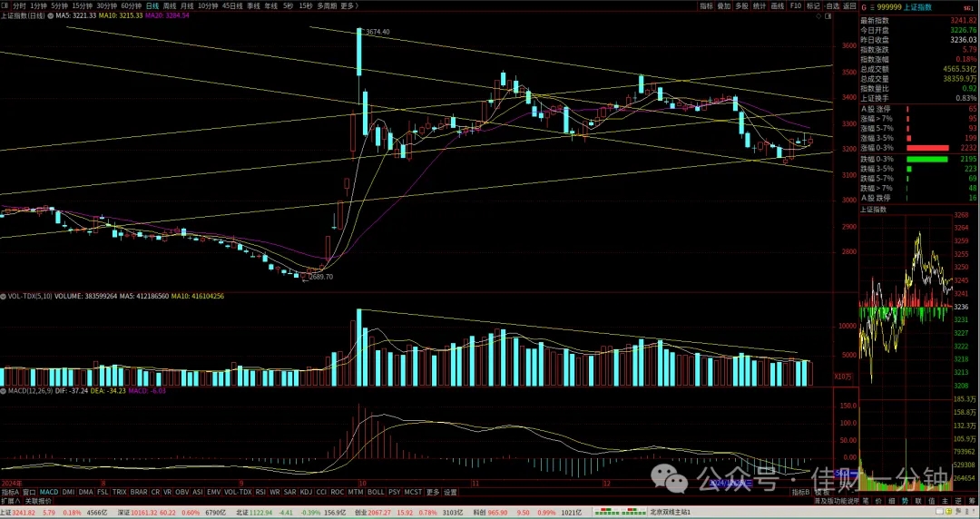The width and height of the screenshot is (980, 519).
Task: Expand the 扩展 panel arrow
Action: (x=10, y=501)
